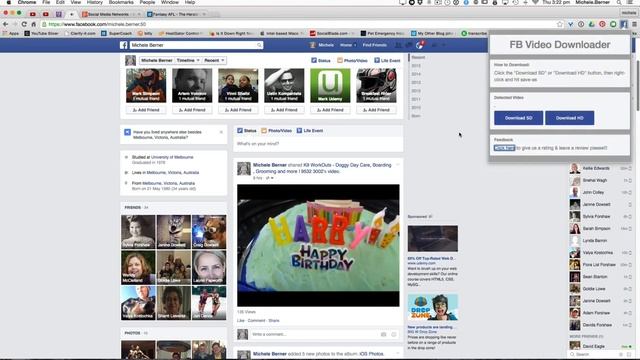Select the Status option in the composer

tap(247, 131)
